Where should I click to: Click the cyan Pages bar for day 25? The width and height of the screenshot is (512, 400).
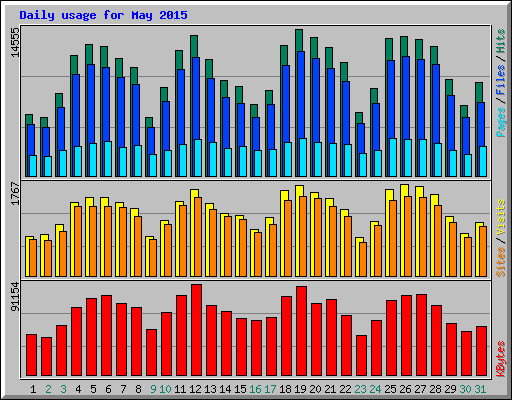click(x=393, y=157)
